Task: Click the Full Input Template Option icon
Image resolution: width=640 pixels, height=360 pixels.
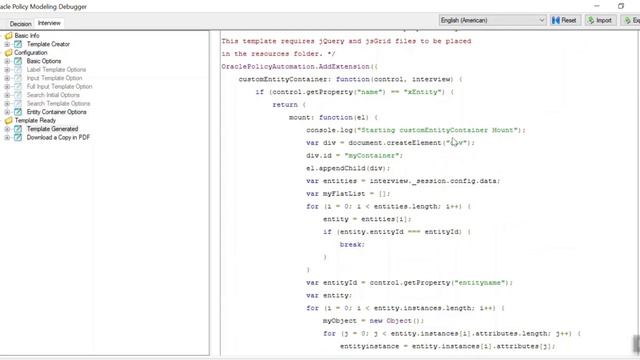Action: coord(18,87)
